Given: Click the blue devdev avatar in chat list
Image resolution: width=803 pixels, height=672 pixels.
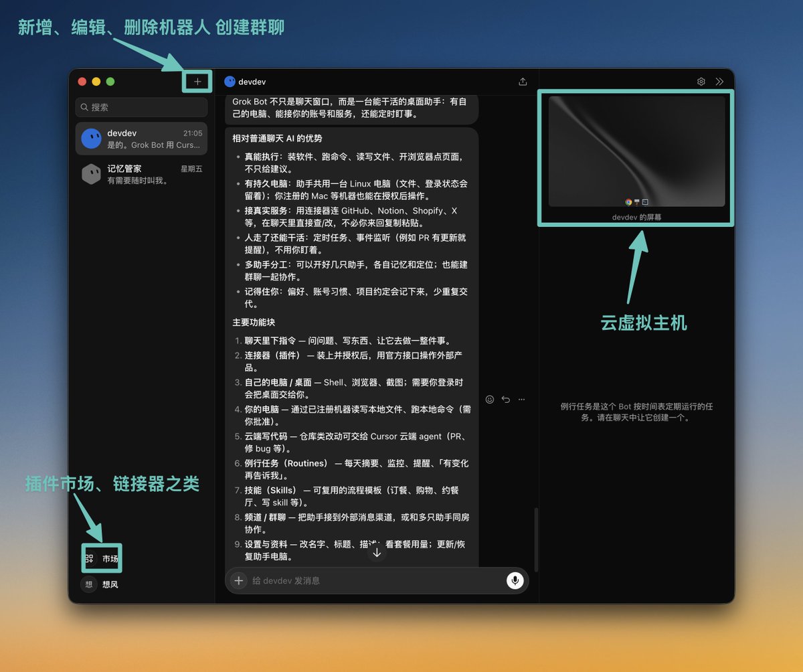Looking at the screenshot, I should pyautogui.click(x=91, y=139).
